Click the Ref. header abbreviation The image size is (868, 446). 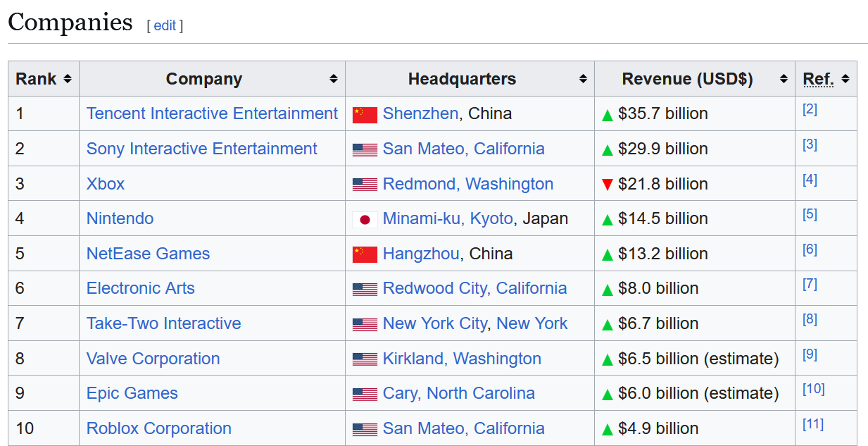pos(818,79)
